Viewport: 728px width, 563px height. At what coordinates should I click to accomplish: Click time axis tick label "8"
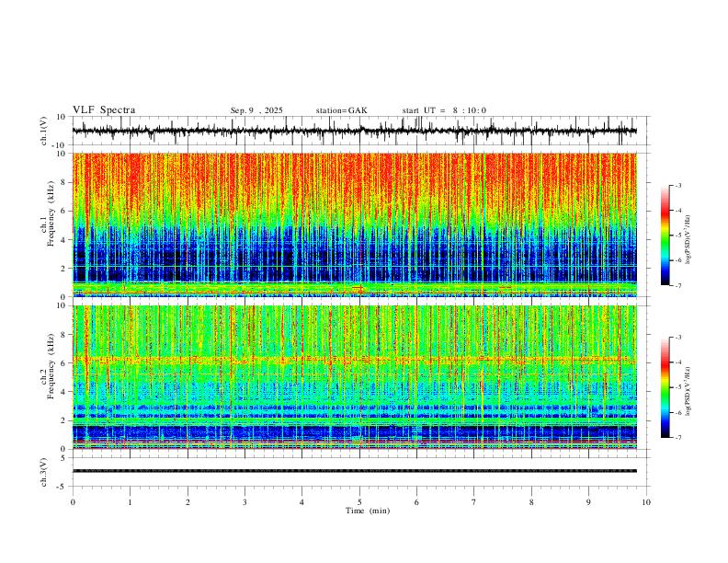[x=531, y=502]
